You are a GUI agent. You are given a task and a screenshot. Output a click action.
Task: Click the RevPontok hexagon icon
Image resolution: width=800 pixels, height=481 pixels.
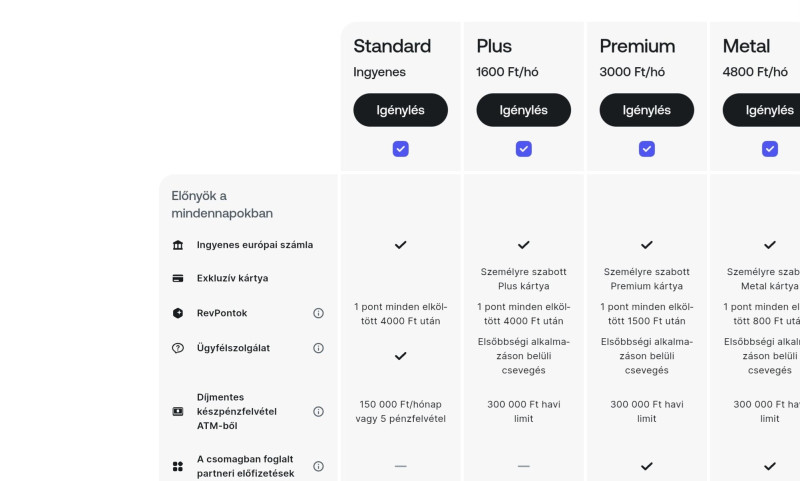(x=178, y=313)
